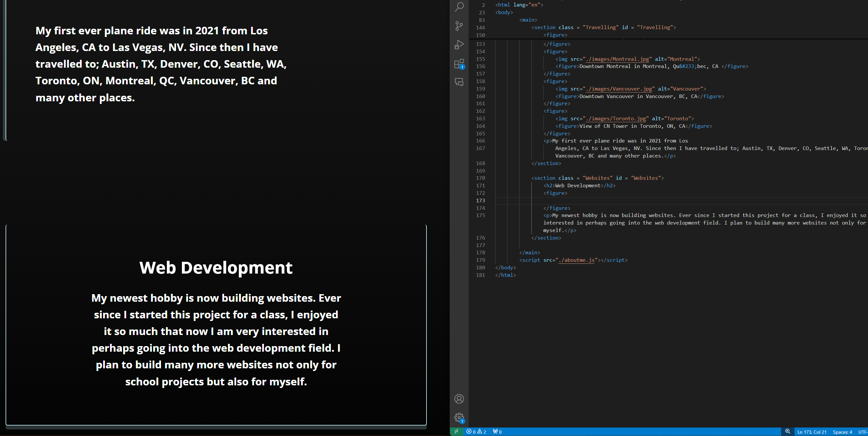Click closing figure tag on line 174
Screen dimensions: 868x436
point(557,208)
